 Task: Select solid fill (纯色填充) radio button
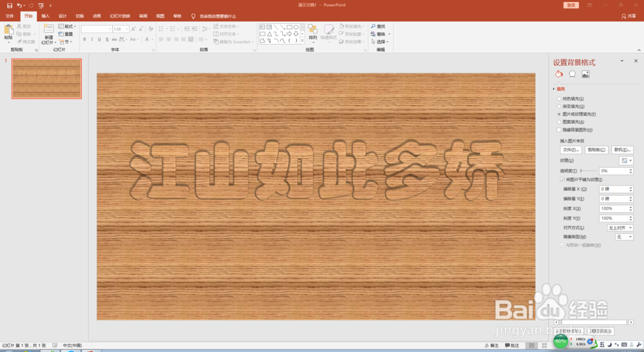559,99
